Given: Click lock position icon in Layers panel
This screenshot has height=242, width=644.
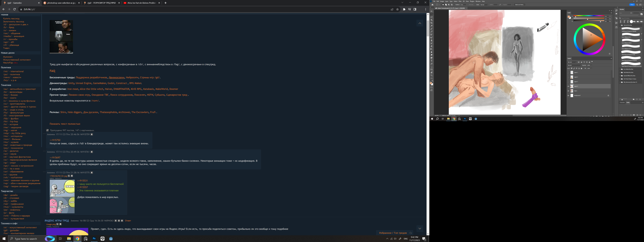Looking at the screenshot, I should 576,68.
